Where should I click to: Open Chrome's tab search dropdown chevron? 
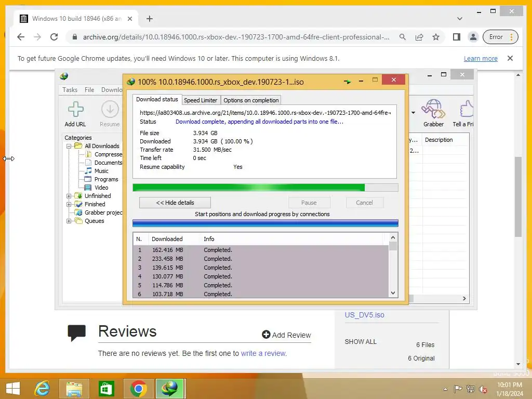tap(459, 19)
